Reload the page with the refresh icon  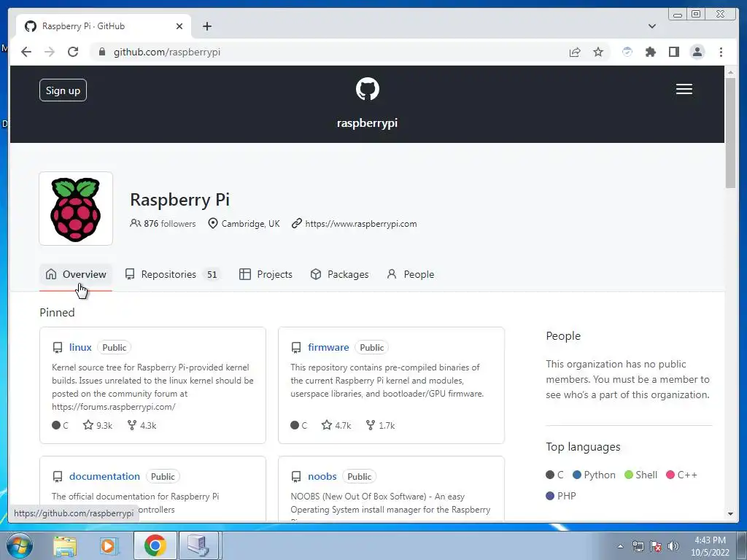click(73, 52)
